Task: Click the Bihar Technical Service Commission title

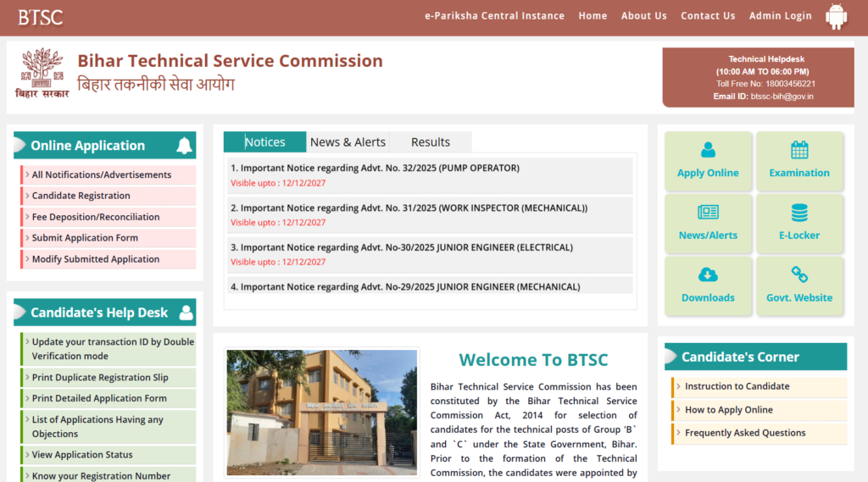Action: pyautogui.click(x=230, y=61)
